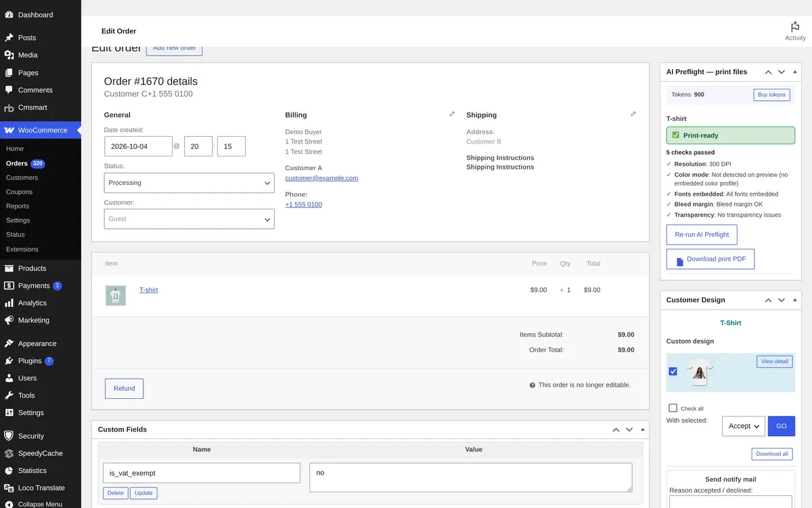
Task: Click the T-shirt product link
Action: (149, 290)
